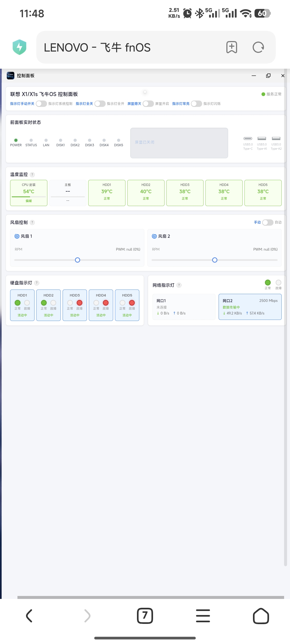Image resolution: width=290 pixels, height=644 pixels.
Task: Click the 主板 temperature card
Action: [x=68, y=193]
